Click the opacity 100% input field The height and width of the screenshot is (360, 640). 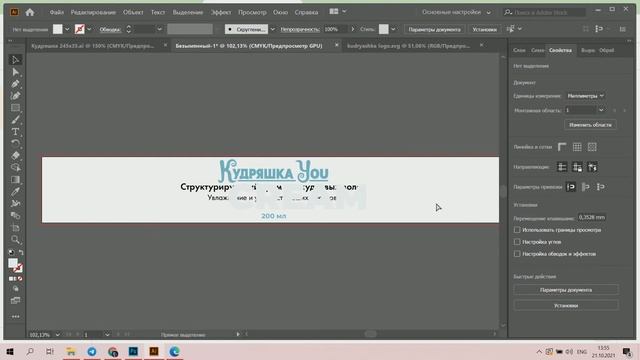coord(335,29)
